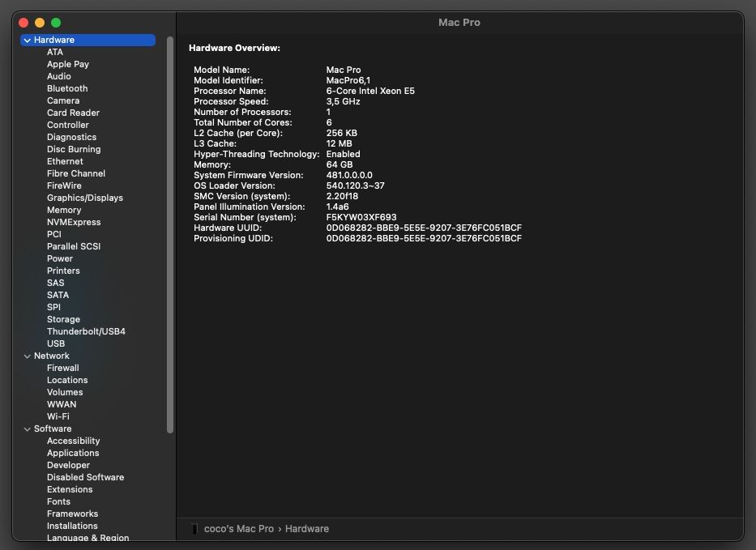
Task: Maximize window with the green button
Action: pos(56,23)
